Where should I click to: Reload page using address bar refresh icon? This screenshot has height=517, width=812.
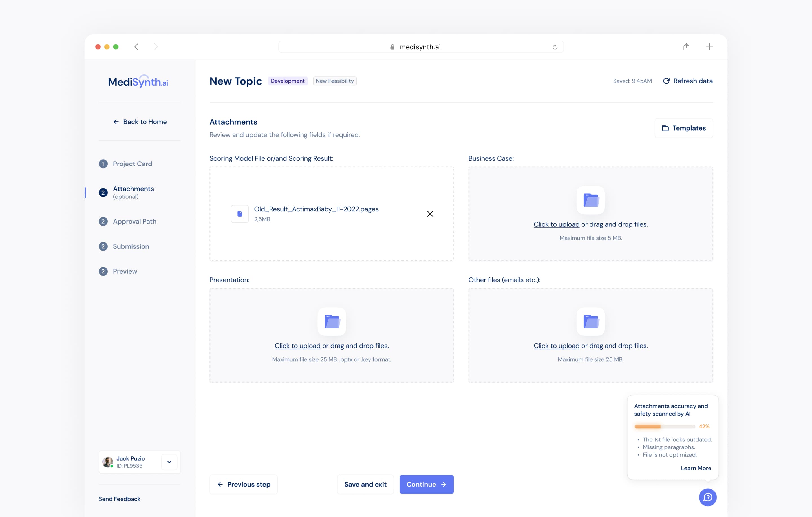555,47
